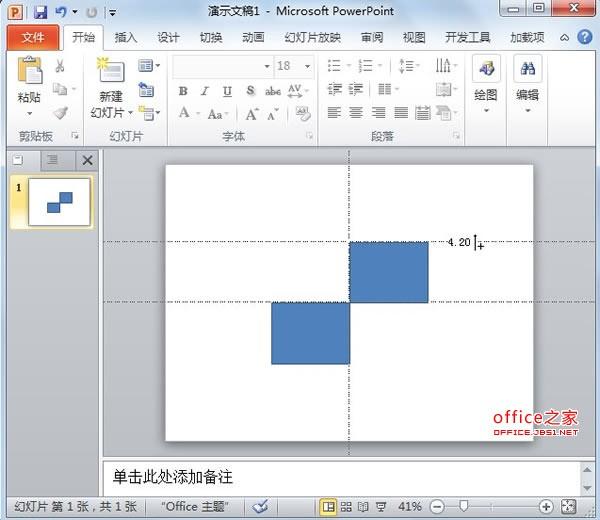Switch to the 幻灯片放映 Slide Show tab

pyautogui.click(x=313, y=37)
